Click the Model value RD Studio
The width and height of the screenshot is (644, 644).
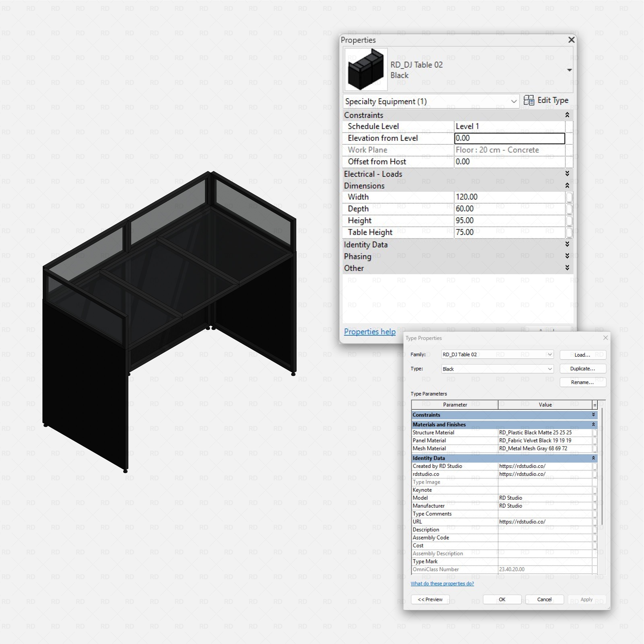click(x=545, y=498)
